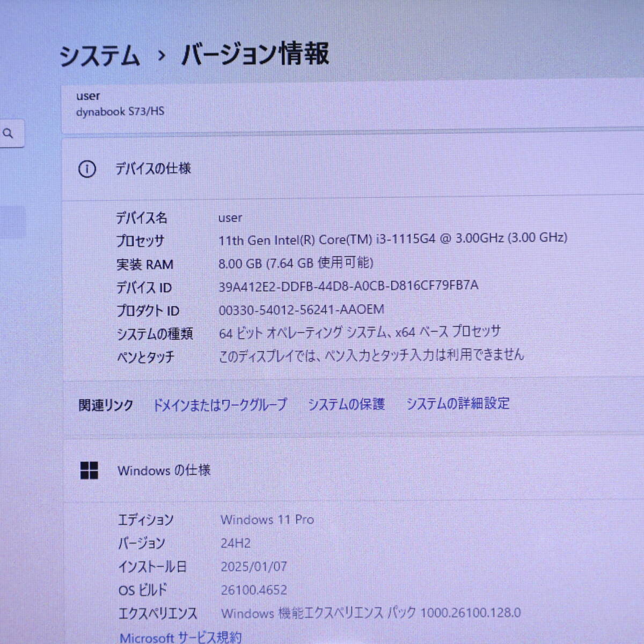Select the device name value user
This screenshot has width=644, height=644.
click(230, 218)
